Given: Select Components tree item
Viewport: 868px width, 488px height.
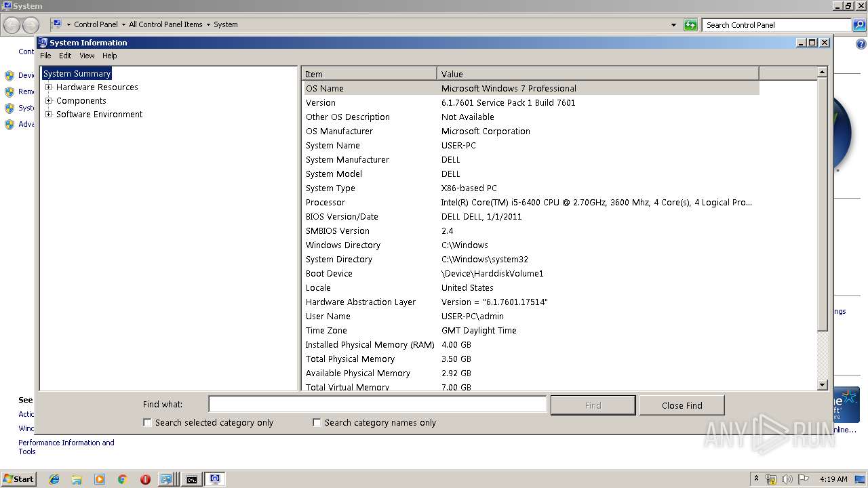Looking at the screenshot, I should point(81,100).
